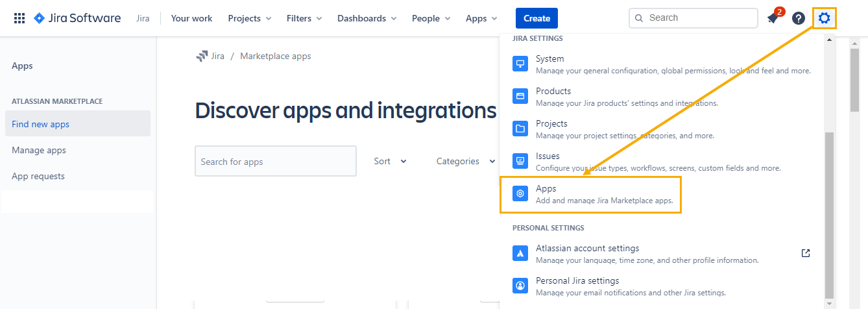The image size is (868, 309).
Task: Click the System settings monitor icon
Action: 520,64
